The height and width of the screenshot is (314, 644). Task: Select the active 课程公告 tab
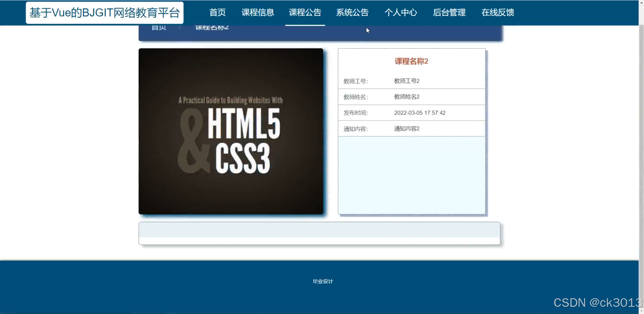click(305, 13)
